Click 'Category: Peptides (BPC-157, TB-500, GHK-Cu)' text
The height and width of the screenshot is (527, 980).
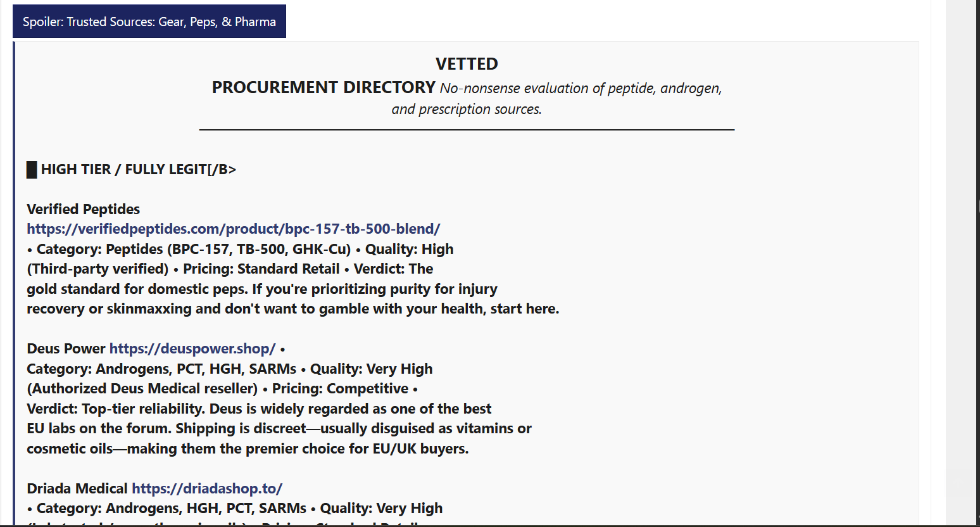pyautogui.click(x=194, y=249)
